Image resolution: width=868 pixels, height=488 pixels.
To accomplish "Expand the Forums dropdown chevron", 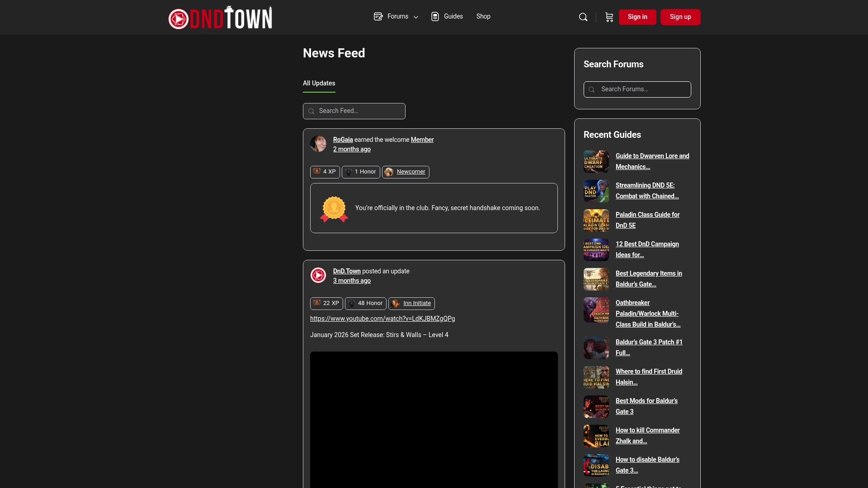I will tap(416, 17).
